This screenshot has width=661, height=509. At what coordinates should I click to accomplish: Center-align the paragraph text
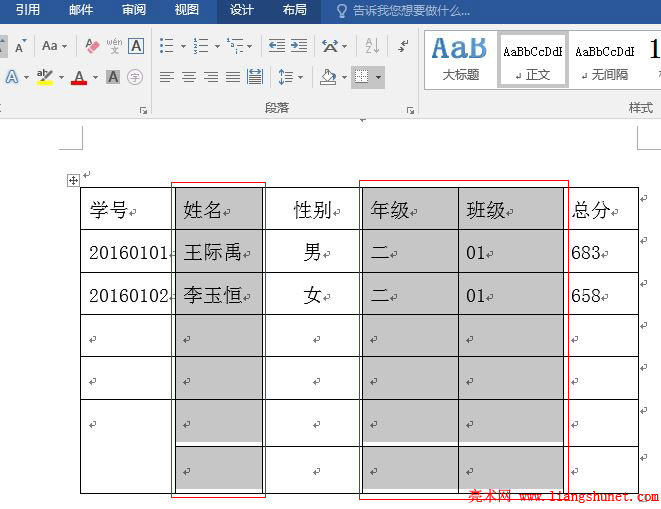click(188, 77)
